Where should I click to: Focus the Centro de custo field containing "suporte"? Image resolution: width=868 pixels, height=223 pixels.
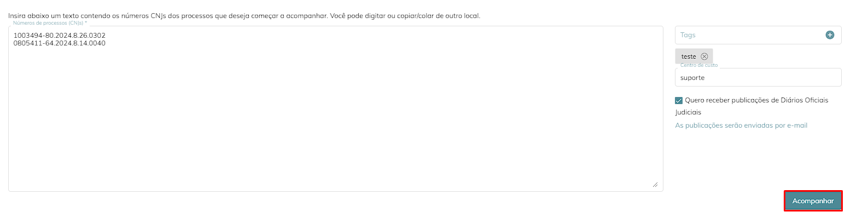pos(758,77)
